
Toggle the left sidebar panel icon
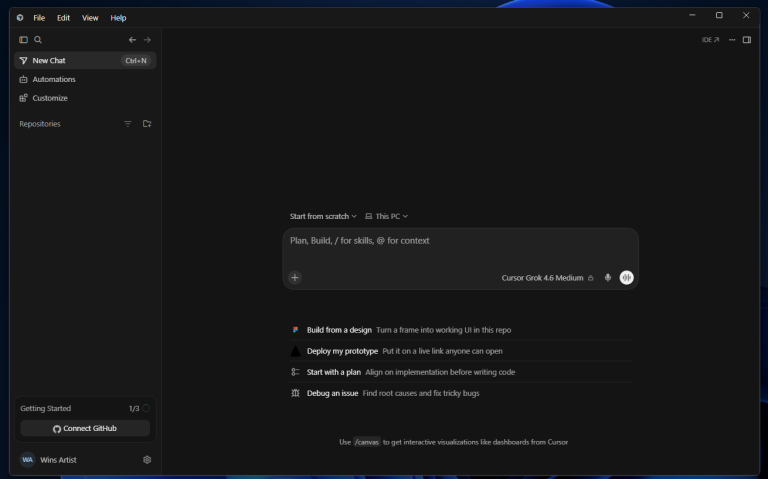[x=23, y=40]
